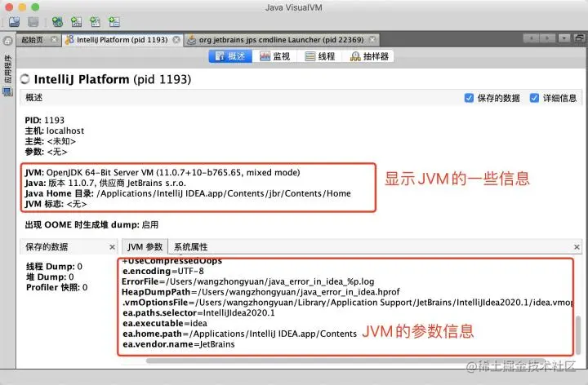Select the IntelliJ Platform (pid 1193) tab
The height and width of the screenshot is (385, 588).
click(122, 40)
